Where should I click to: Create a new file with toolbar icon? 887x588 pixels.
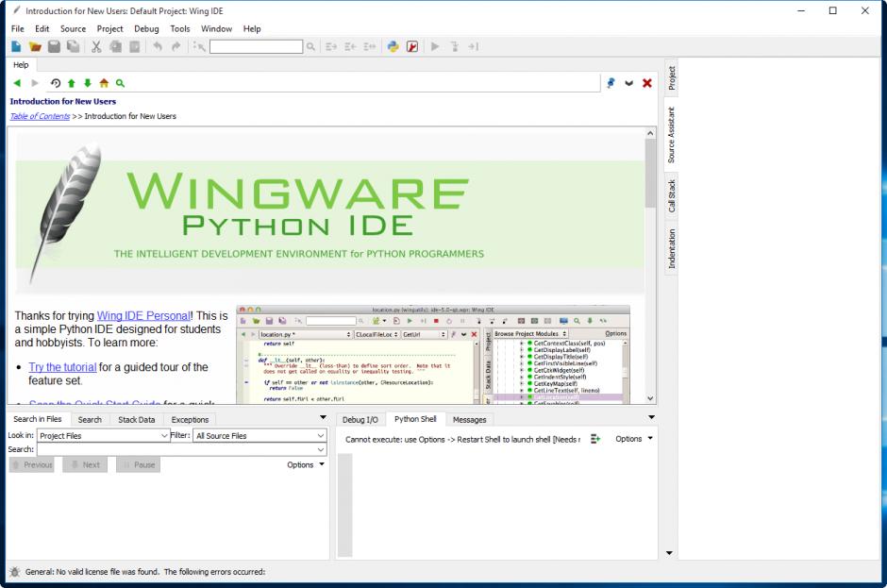[x=16, y=46]
